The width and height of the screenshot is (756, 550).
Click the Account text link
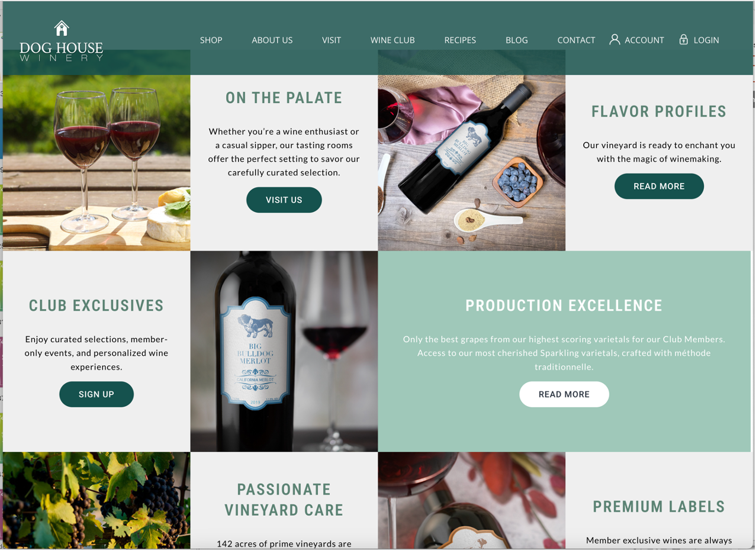(644, 40)
